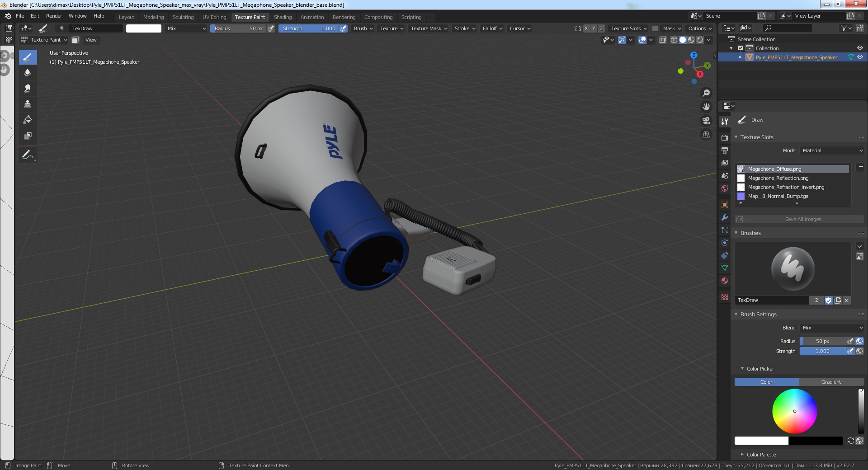Open the World properties tab
Viewport: 868px width, 470px height.
[725, 188]
